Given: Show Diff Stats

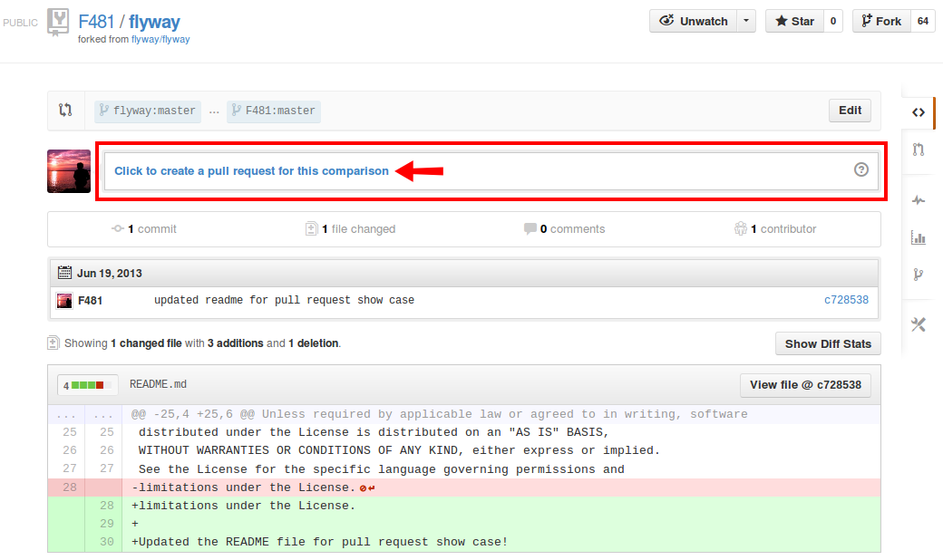Looking at the screenshot, I should click(828, 343).
